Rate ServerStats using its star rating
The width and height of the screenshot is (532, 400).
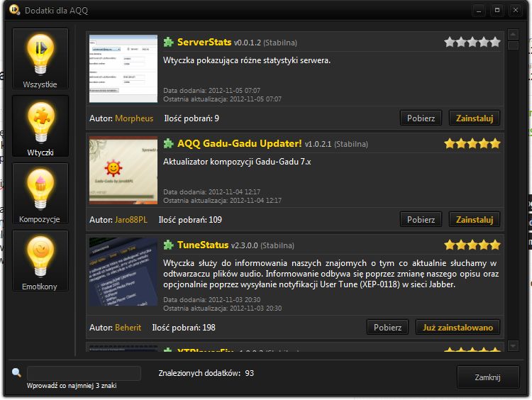click(x=472, y=42)
